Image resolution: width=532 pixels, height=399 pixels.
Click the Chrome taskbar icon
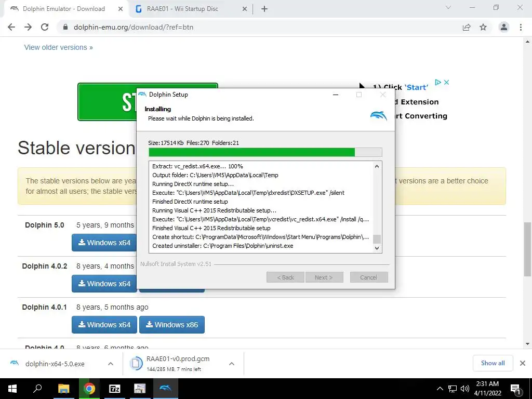pyautogui.click(x=89, y=389)
